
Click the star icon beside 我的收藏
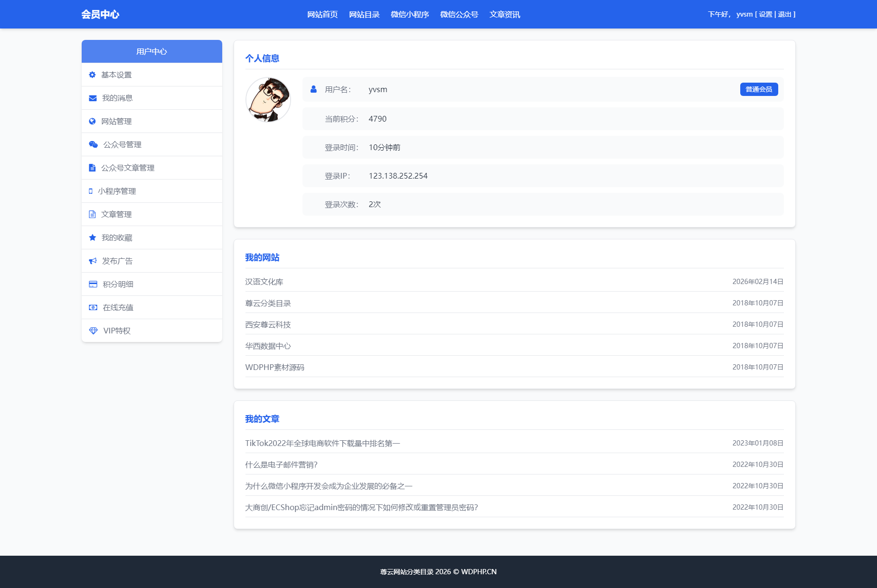93,237
